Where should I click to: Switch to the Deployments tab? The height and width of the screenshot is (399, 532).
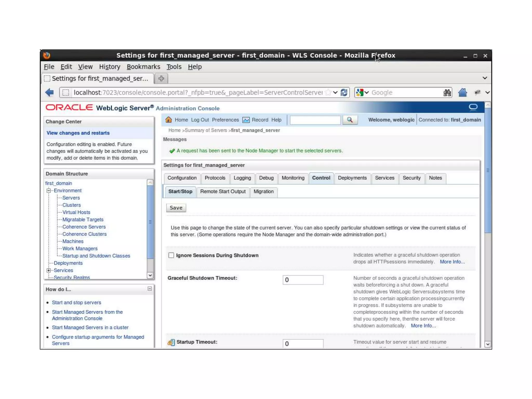pos(352,178)
